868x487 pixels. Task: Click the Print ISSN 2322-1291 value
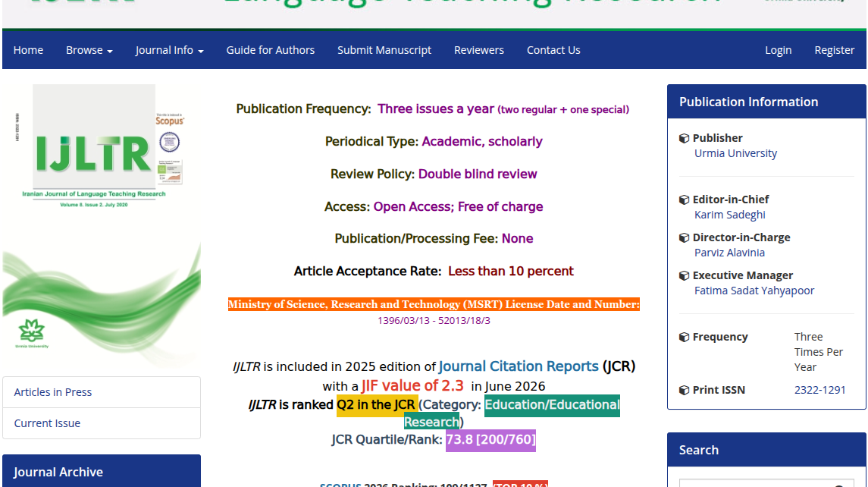[819, 389]
